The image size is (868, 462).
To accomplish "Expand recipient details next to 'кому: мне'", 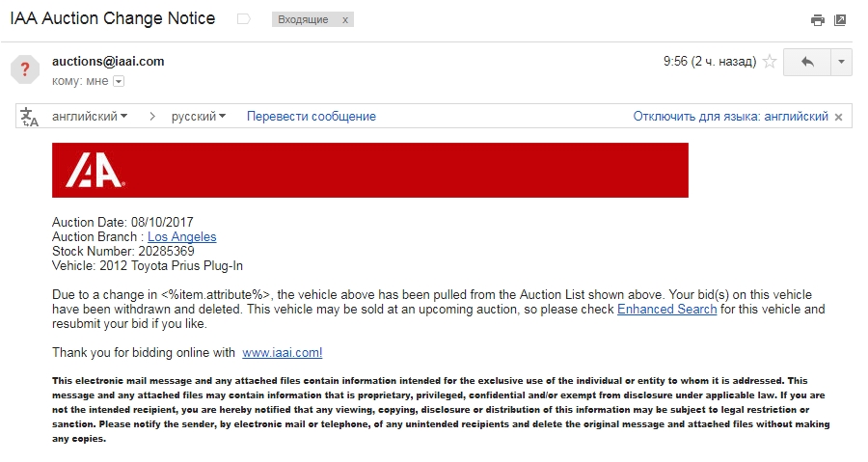I will 119,81.
